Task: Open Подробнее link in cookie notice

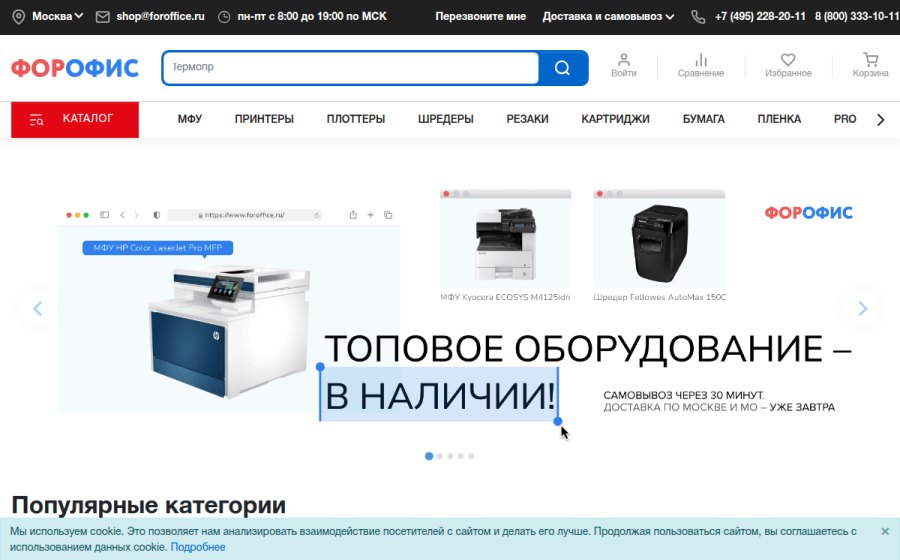Action: pos(198,547)
